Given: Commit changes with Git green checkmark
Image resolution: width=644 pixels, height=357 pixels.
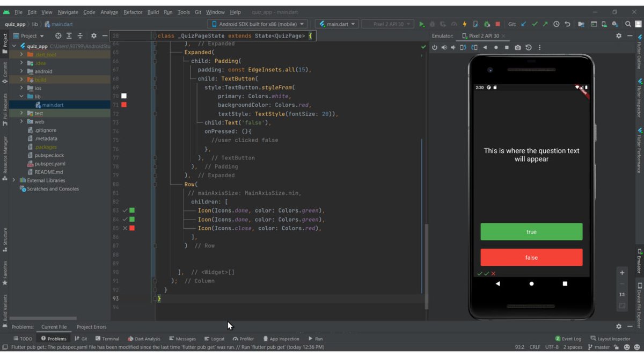Looking at the screenshot, I should 535,24.
